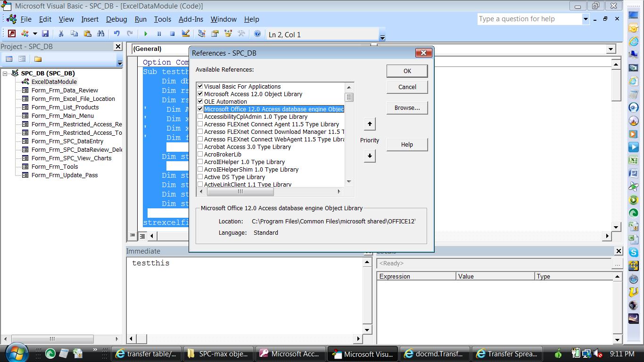Click Browse to locate a reference file
Screen dimensions: 644x362
click(406, 107)
